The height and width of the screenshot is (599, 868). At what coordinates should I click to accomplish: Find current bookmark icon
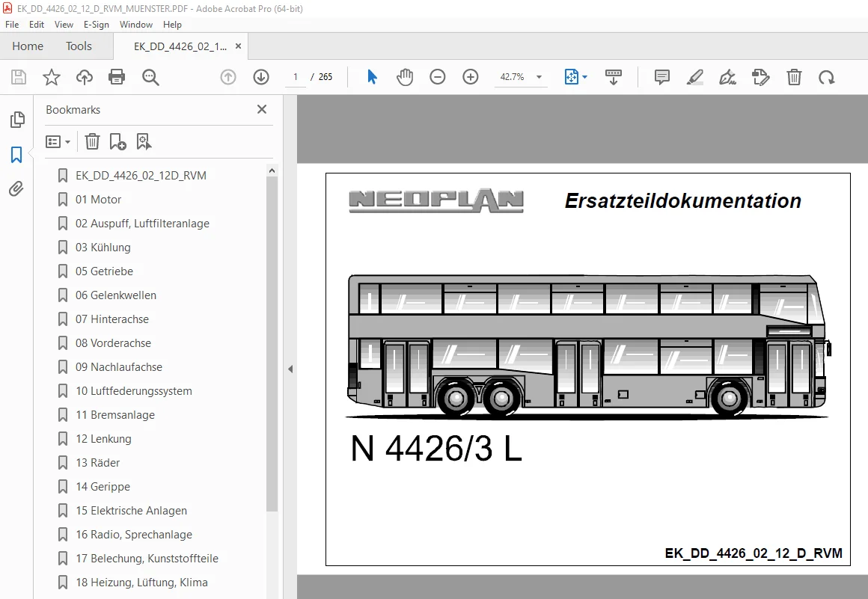tap(144, 141)
